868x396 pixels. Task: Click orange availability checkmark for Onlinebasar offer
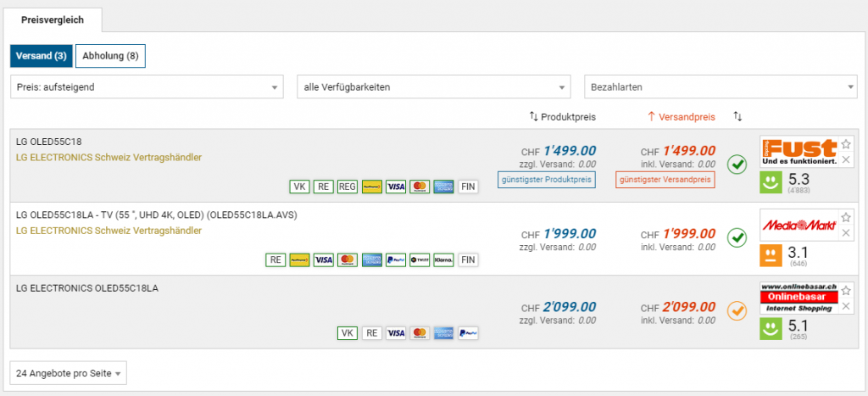[737, 310]
